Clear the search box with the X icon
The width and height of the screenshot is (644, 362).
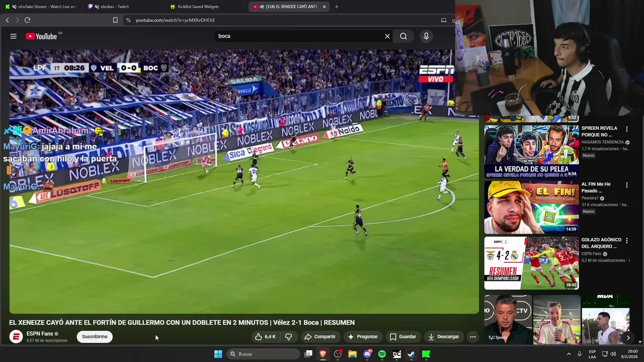387,36
